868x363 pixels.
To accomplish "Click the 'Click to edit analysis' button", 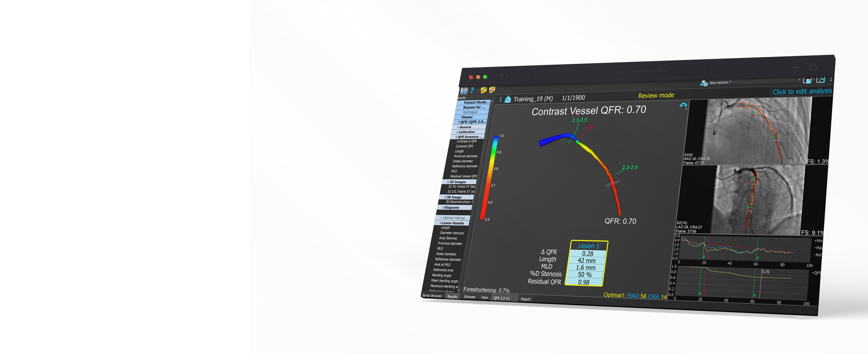I will coord(802,92).
